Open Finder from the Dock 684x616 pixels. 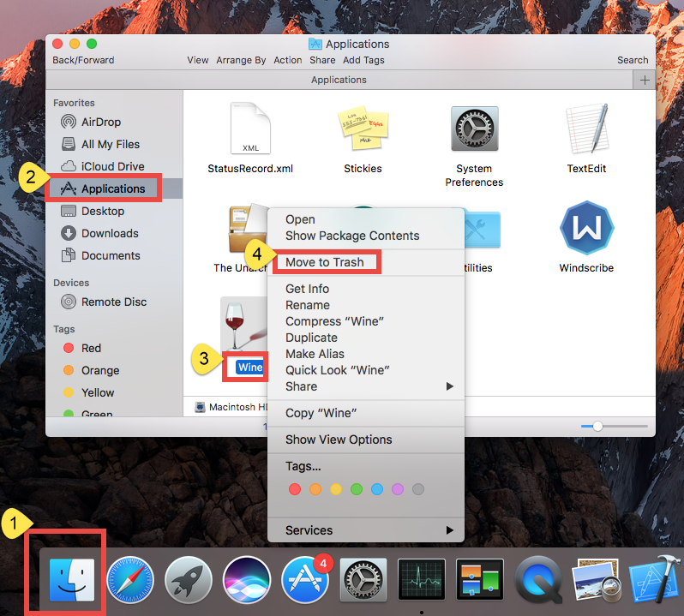tap(72, 580)
